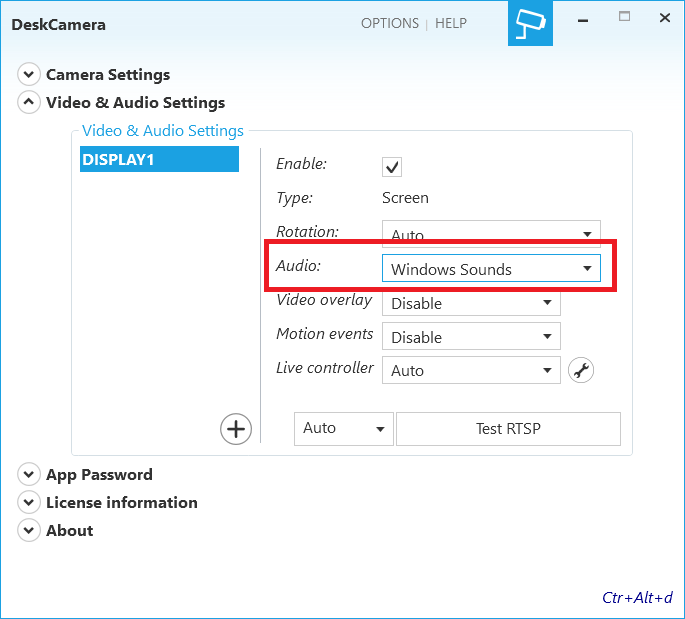This screenshot has height=619, width=685.
Task: Expand the About section chevron icon
Action: (29, 531)
